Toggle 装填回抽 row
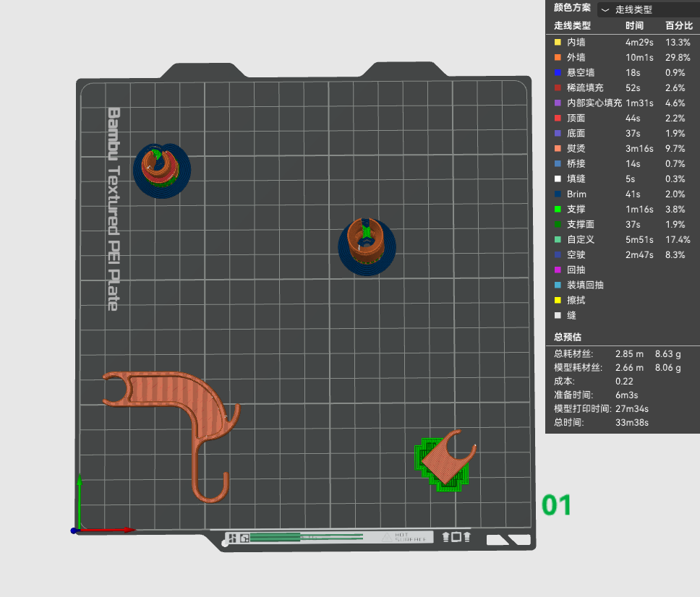The image size is (700, 597). (x=623, y=285)
